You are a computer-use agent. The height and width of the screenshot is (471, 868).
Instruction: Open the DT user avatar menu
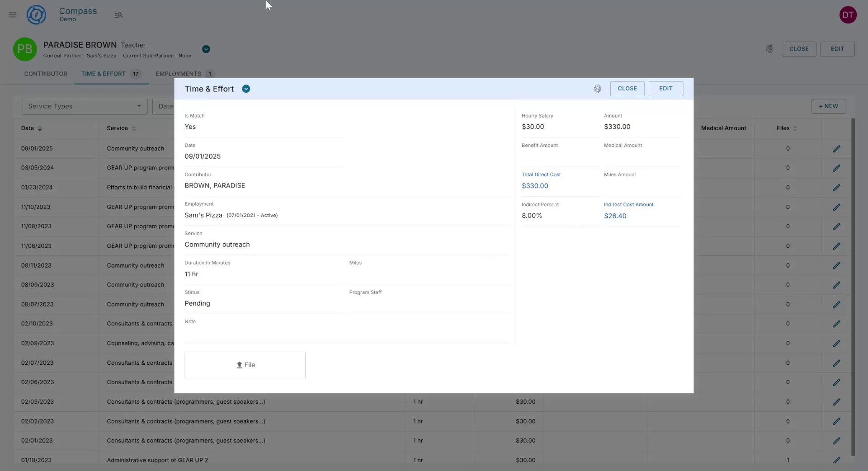click(849, 14)
